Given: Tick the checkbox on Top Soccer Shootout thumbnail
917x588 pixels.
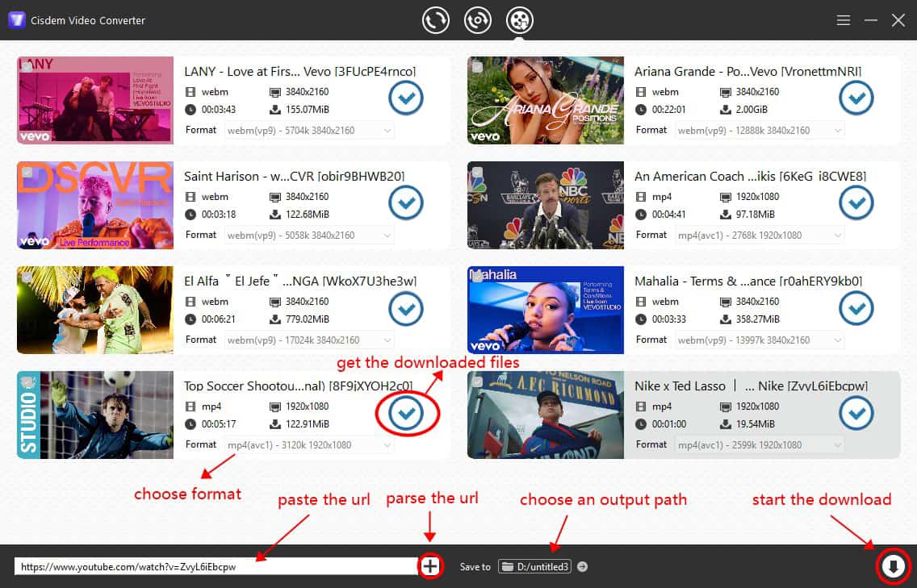Looking at the screenshot, I should [27, 382].
